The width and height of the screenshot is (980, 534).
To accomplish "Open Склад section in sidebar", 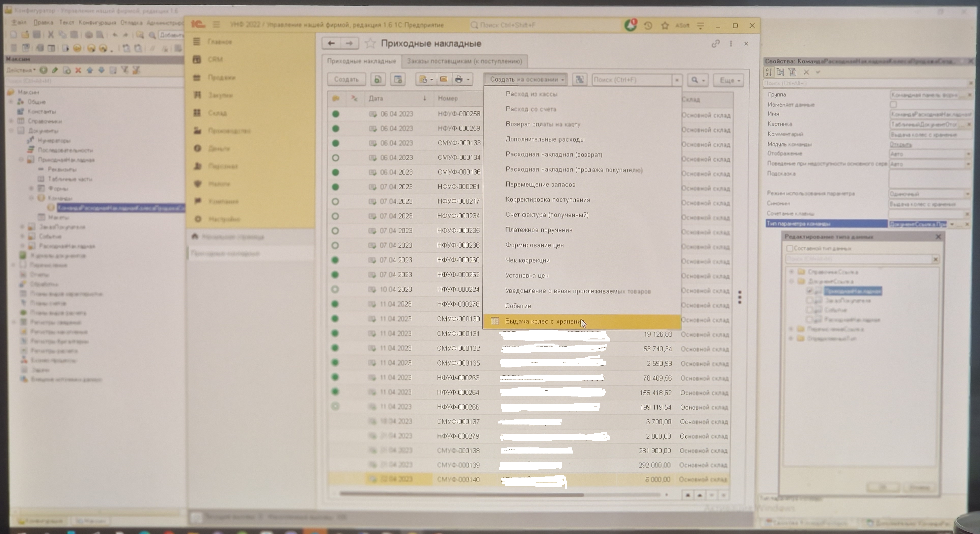I will point(217,113).
